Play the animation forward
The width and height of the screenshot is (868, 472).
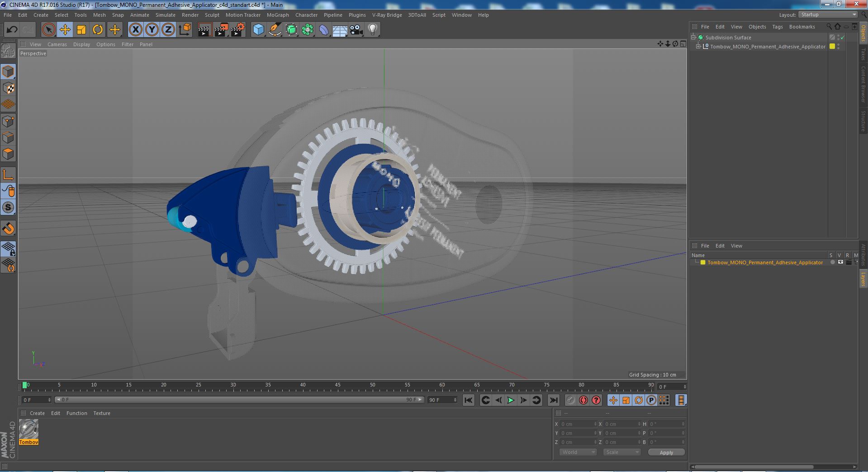click(x=511, y=400)
